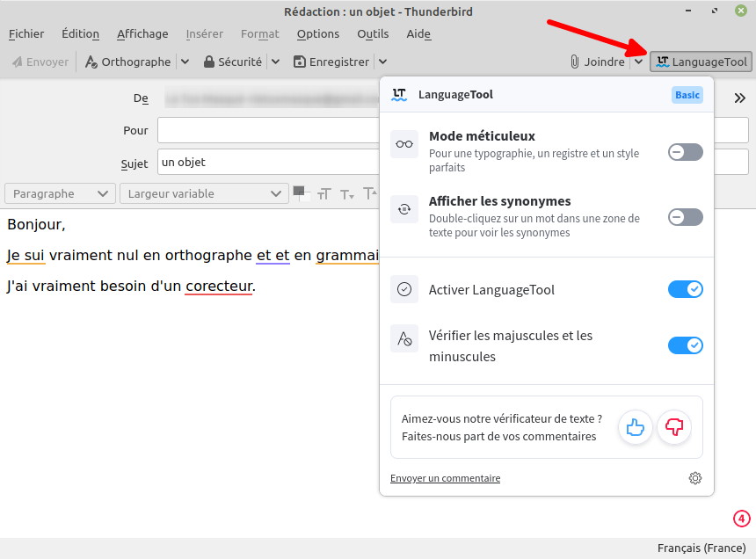
Task: Open the Aide menu
Action: 418,33
